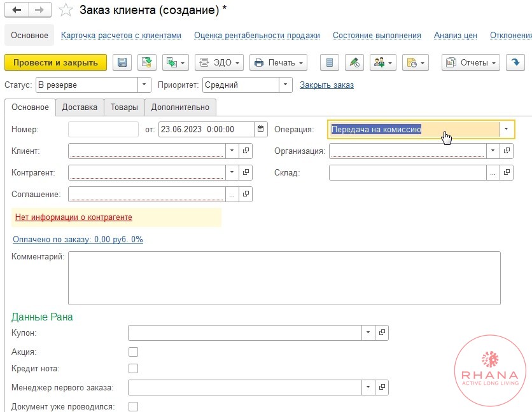The image size is (532, 412).
Task: Open the Печать print menu
Action: (278, 62)
